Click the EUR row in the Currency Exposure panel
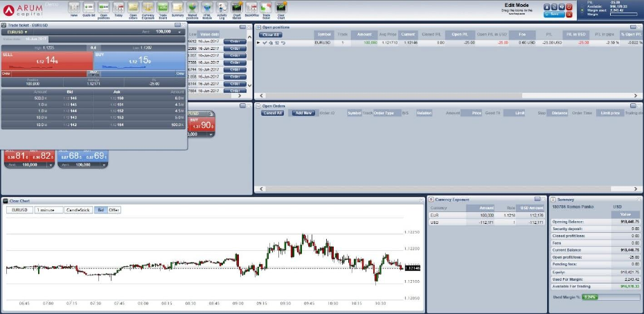Viewport: 644px width, 314px height. [x=487, y=215]
